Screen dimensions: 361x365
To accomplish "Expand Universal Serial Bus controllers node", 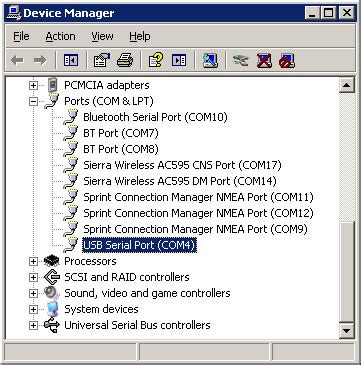I will 33,326.
